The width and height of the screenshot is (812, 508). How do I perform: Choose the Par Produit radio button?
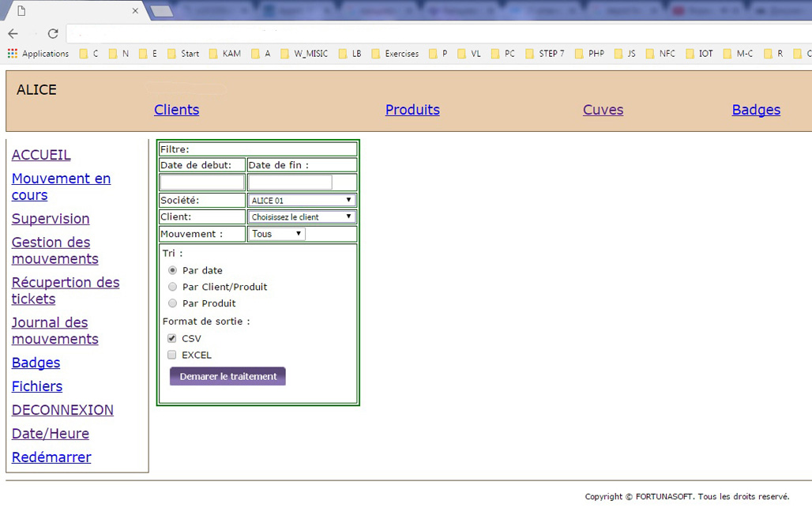172,303
